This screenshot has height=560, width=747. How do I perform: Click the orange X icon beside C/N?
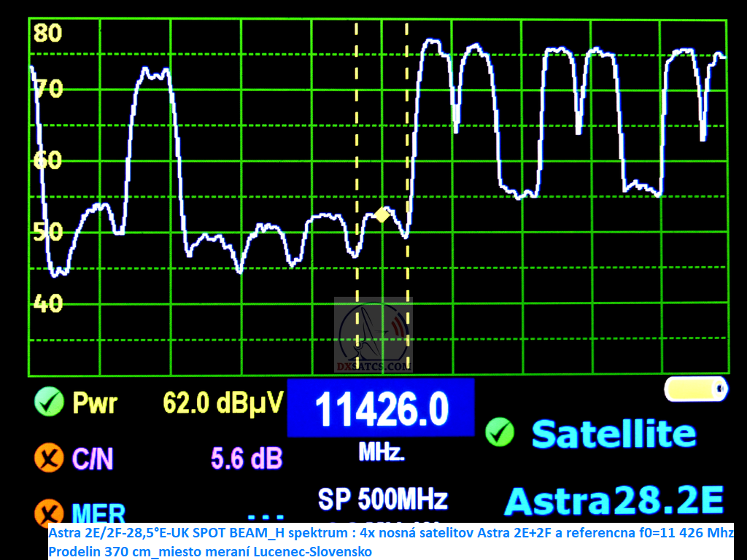coord(49,459)
